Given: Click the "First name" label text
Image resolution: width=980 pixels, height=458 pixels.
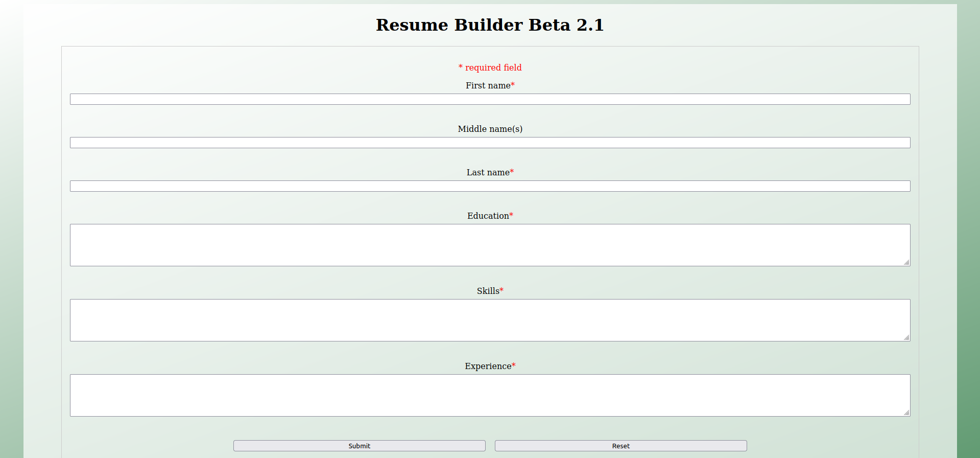Looking at the screenshot, I should pos(488,85).
